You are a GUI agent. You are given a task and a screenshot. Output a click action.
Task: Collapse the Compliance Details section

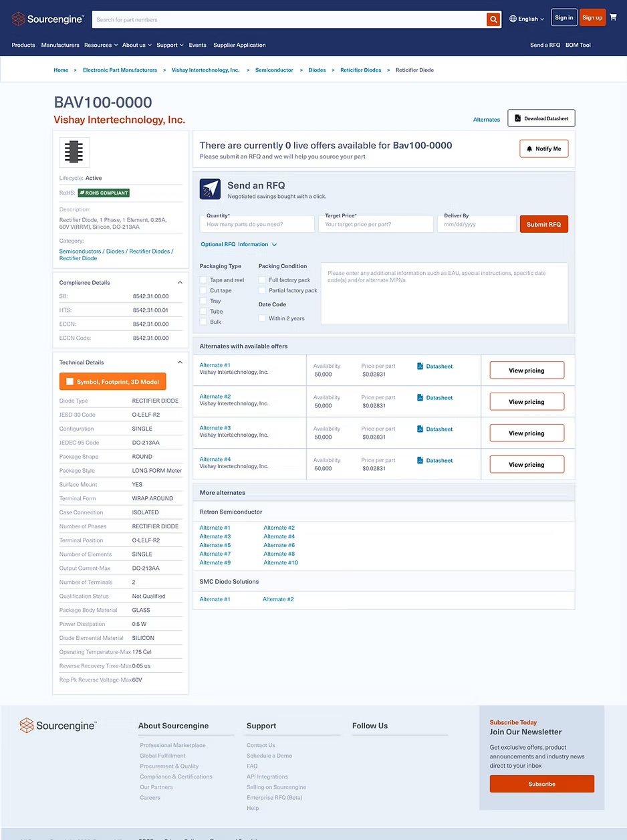point(180,283)
